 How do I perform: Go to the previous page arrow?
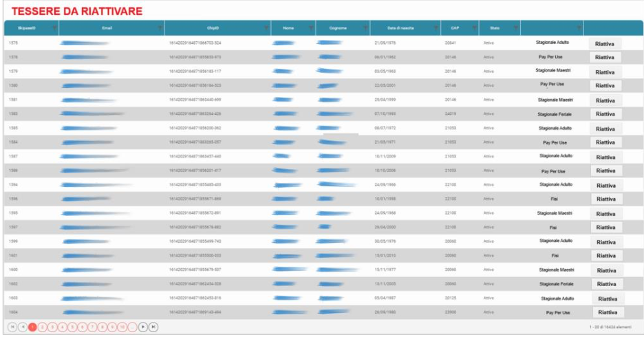click(x=22, y=327)
